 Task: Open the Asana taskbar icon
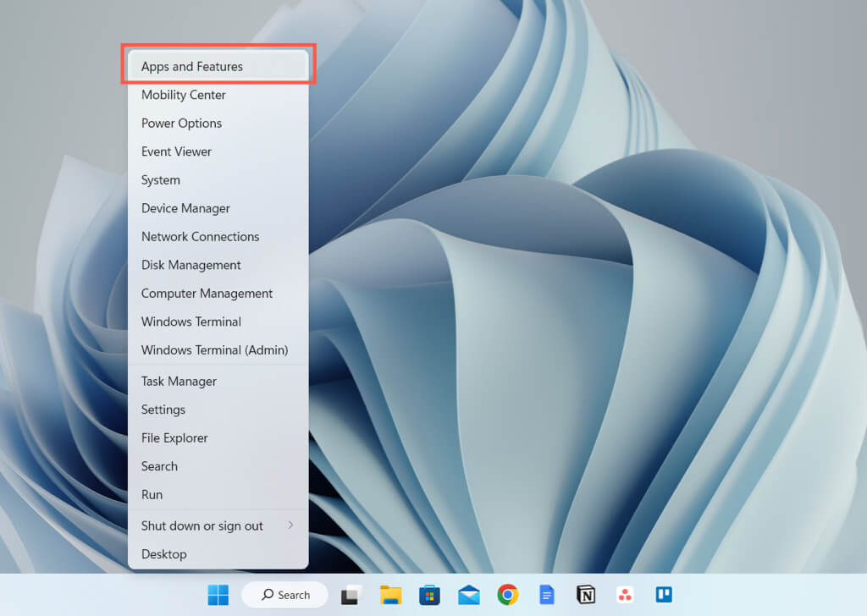pos(625,595)
